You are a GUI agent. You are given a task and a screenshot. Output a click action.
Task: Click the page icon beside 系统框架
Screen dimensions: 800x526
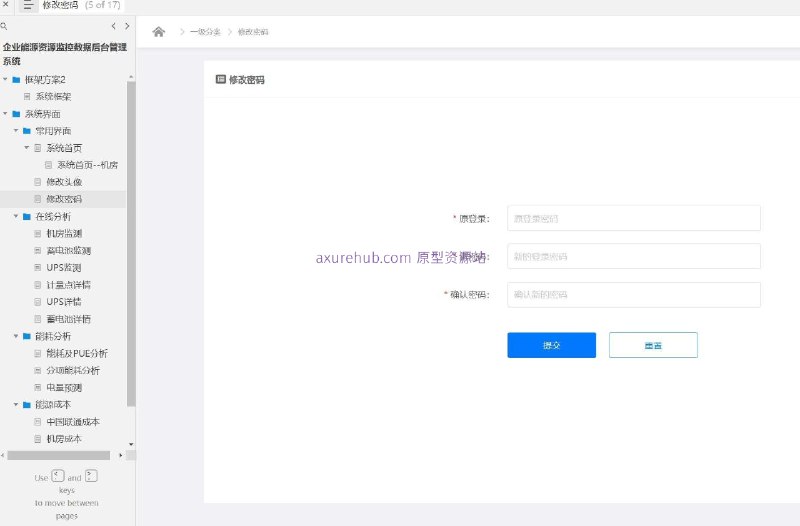(27, 96)
